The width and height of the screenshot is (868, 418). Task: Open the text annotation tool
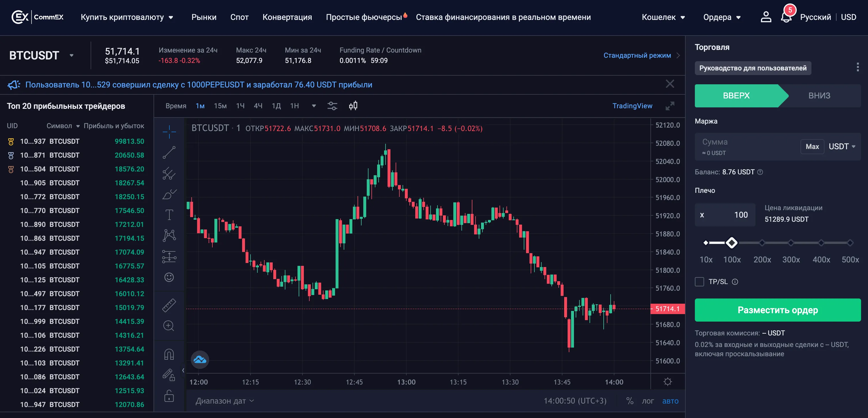click(x=169, y=214)
